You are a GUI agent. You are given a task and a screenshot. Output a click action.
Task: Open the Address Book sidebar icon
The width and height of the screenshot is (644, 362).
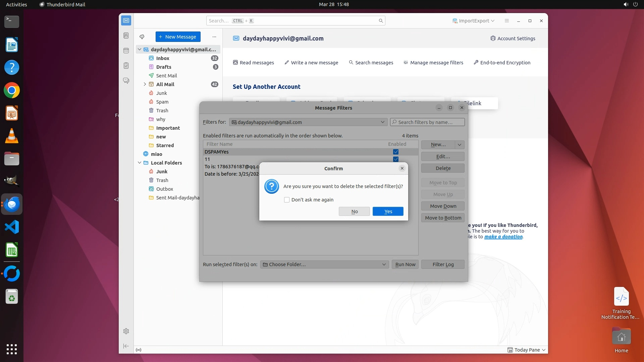click(126, 36)
